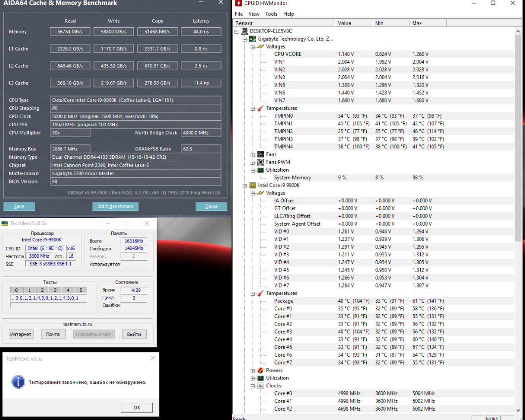Collapse motherboard Voltages section
The width and height of the screenshot is (525, 420).
253,47
